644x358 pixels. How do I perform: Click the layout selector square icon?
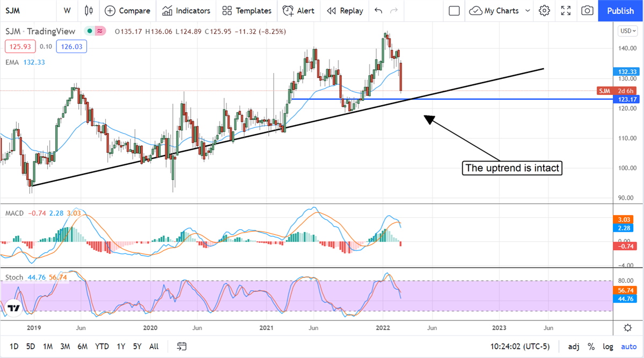(454, 11)
